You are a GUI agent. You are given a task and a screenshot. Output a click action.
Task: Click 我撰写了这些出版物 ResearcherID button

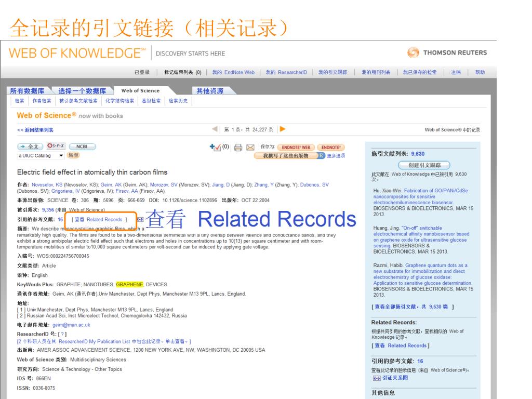click(289, 156)
